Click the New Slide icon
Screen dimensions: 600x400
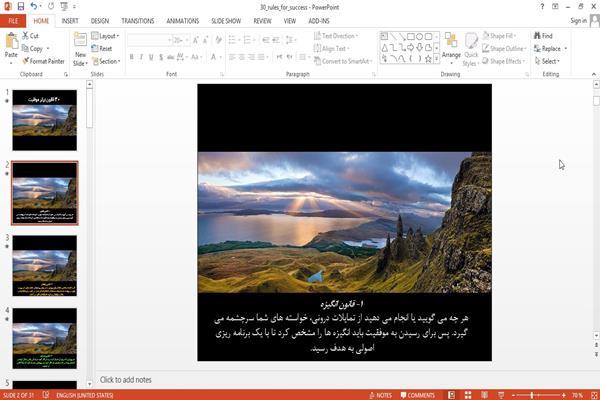pos(80,39)
